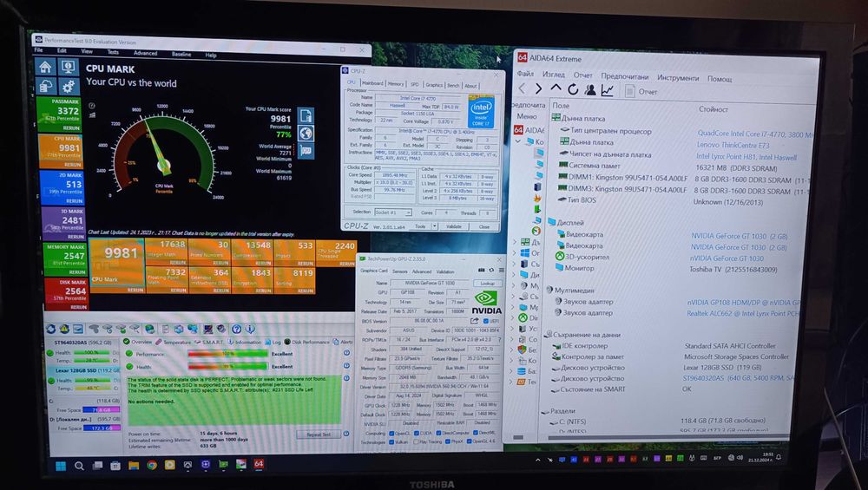Expand the Windows OS tree node in AIDA64 sidebar
This screenshot has width=868, height=490.
click(x=513, y=252)
